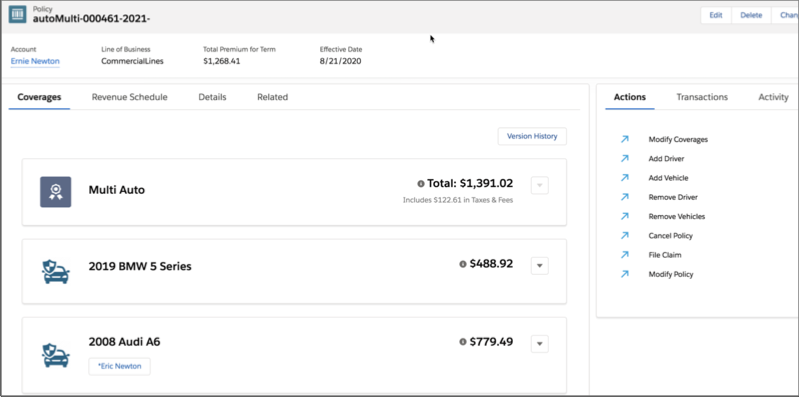Click arrow icon beside Cancel Policy

click(625, 235)
